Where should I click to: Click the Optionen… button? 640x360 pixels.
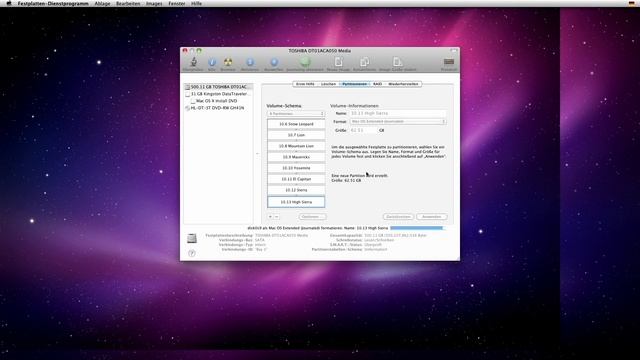pyautogui.click(x=312, y=217)
